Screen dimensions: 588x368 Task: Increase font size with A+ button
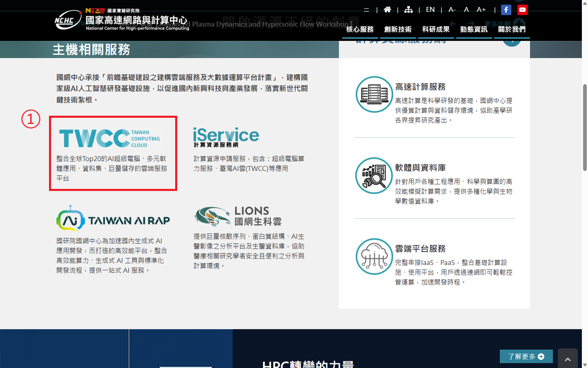click(481, 9)
